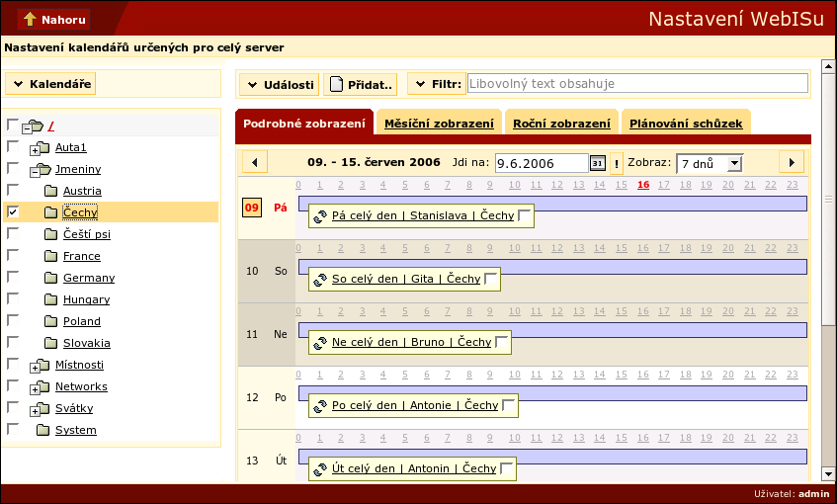Click recurring icon of Antonie event
Image resolution: width=837 pixels, height=504 pixels.
pyautogui.click(x=320, y=406)
